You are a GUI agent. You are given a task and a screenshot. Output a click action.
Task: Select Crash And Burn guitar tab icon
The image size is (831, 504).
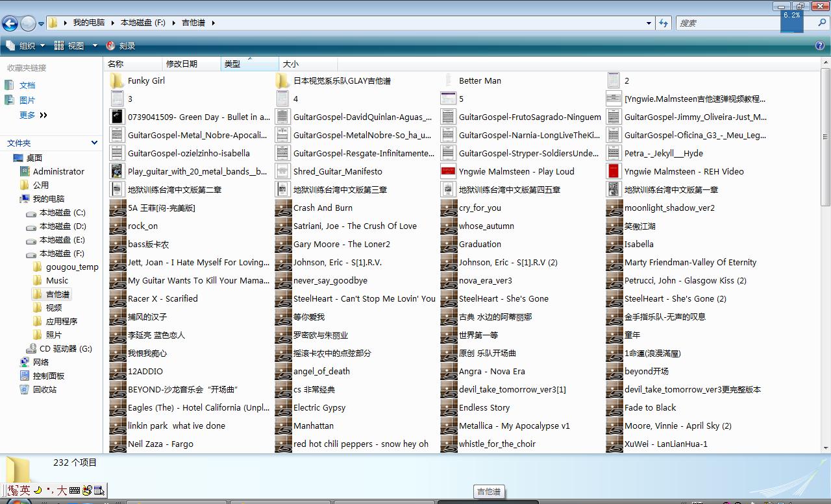click(282, 208)
